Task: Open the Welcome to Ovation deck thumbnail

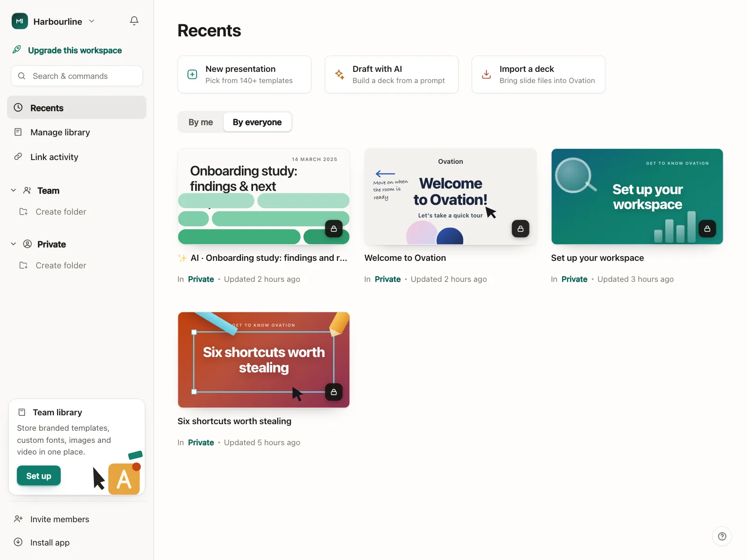Action: pyautogui.click(x=451, y=196)
